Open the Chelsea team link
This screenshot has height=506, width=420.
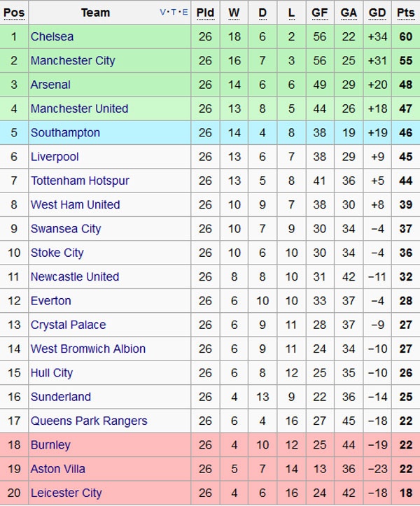pyautogui.click(x=52, y=36)
